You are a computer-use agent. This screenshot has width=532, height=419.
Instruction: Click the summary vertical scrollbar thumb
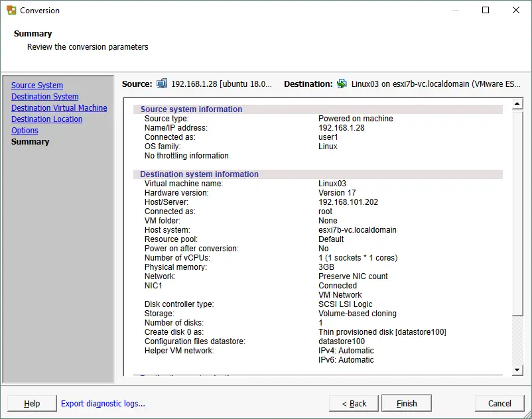pyautogui.click(x=517, y=212)
